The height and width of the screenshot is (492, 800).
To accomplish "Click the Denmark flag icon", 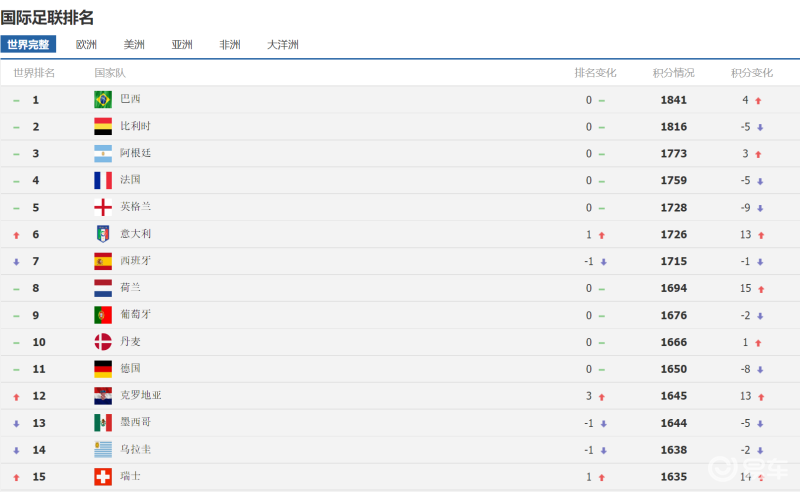I will coord(103,342).
